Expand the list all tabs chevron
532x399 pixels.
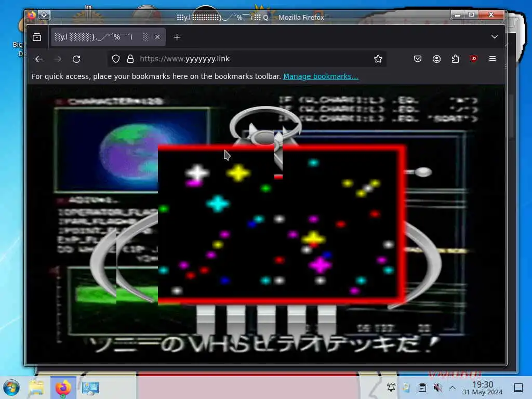click(x=495, y=37)
